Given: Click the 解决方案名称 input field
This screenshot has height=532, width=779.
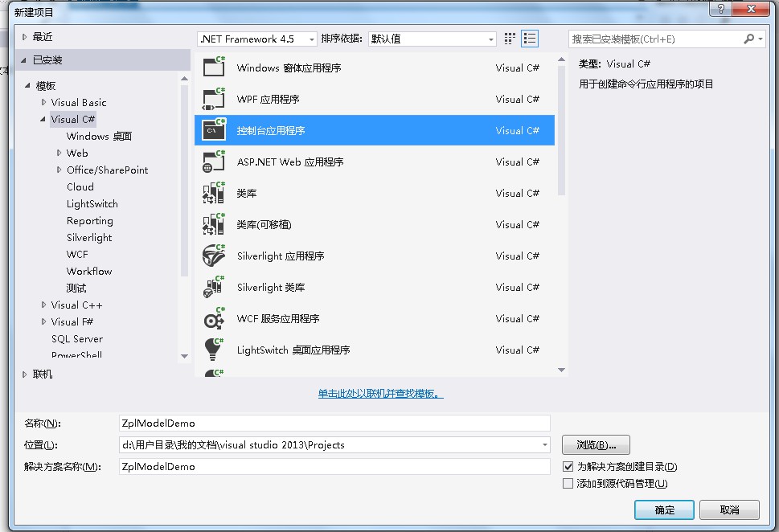Looking at the screenshot, I should point(334,466).
